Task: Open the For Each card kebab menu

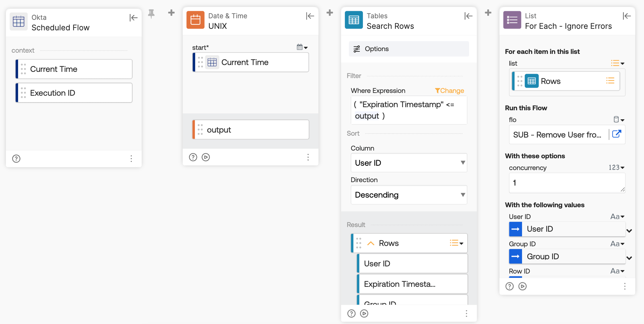Action: pos(625,287)
